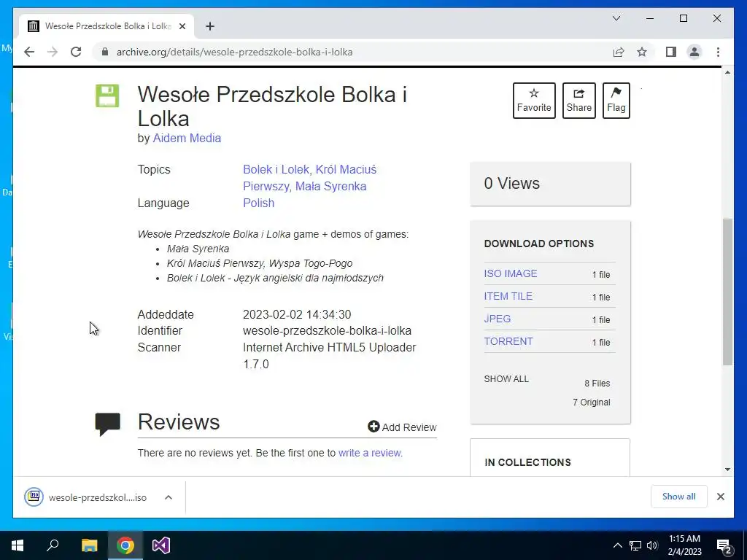Click the green floppy disk software icon
Image resolution: width=747 pixels, height=560 pixels.
coord(107,96)
